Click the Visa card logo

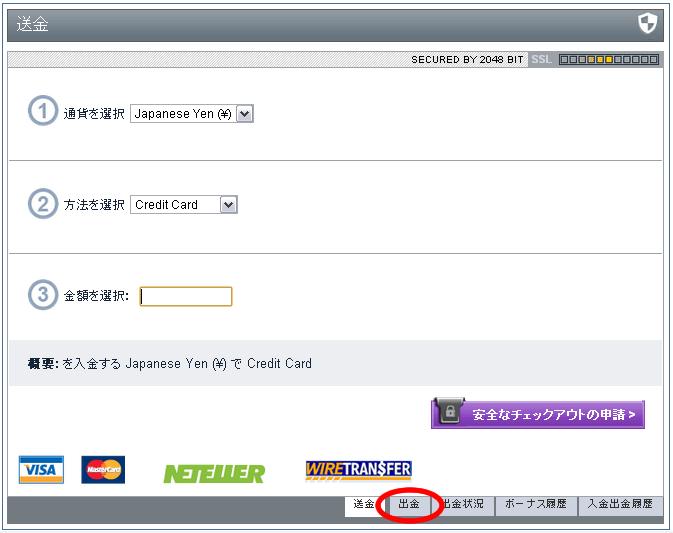pos(41,470)
